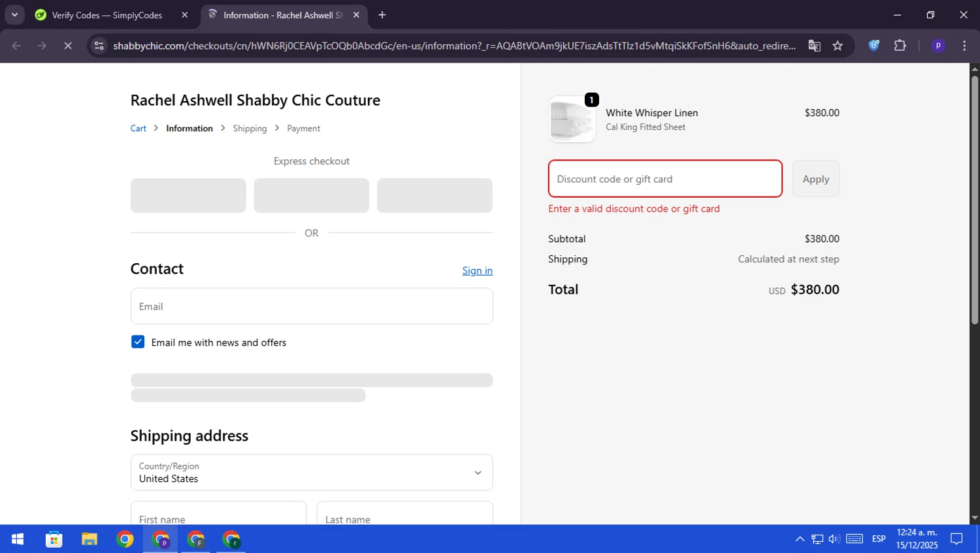The width and height of the screenshot is (980, 553).
Task: Open Microsoft Store from the taskbar
Action: tap(54, 539)
